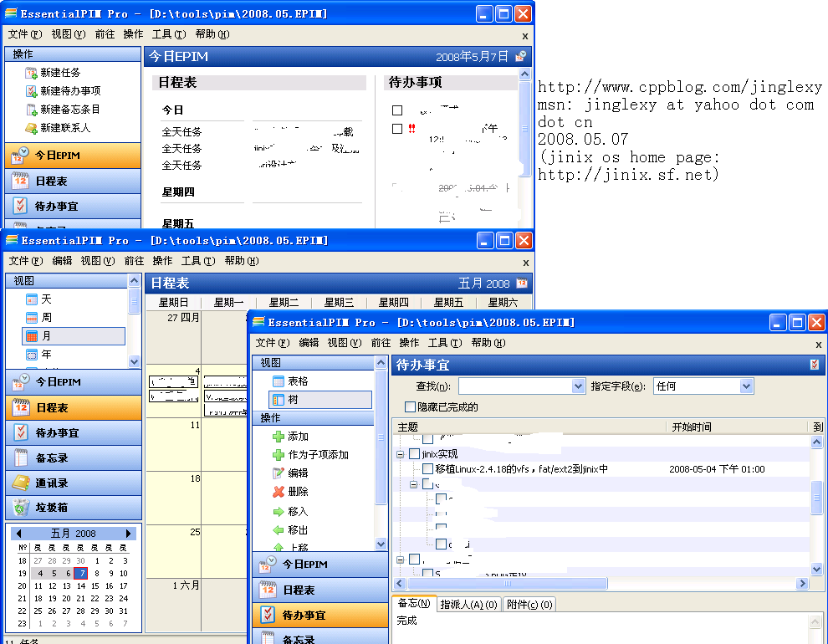Open 今日EPIM in top window sidebar
The height and width of the screenshot is (644, 828).
tap(73, 156)
